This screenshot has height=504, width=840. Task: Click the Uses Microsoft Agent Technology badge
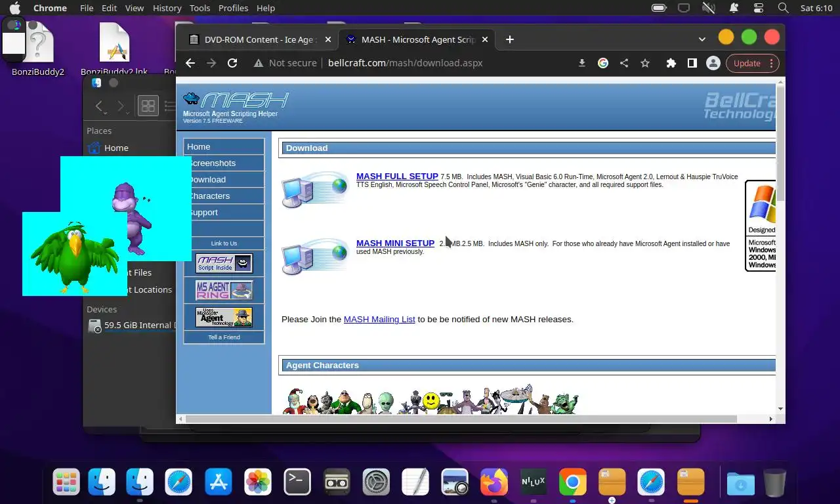pos(224,318)
